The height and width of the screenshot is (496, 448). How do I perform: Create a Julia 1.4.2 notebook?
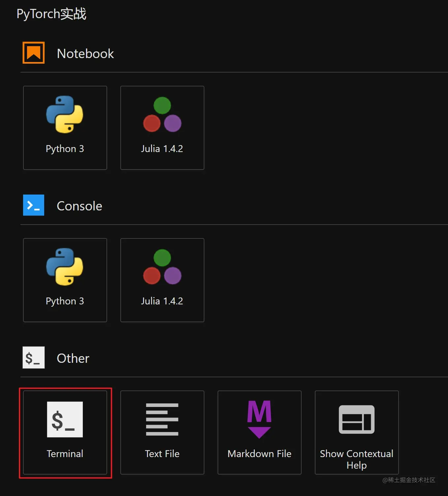tap(162, 128)
